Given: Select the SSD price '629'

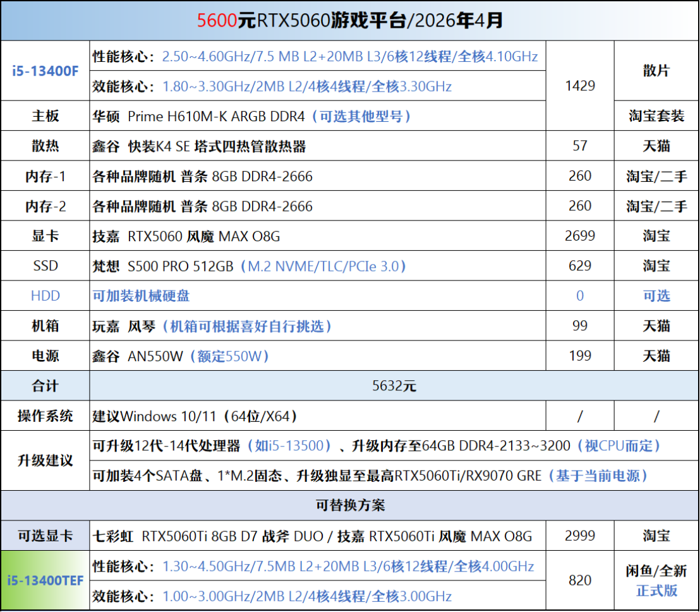Looking at the screenshot, I should pyautogui.click(x=580, y=266).
